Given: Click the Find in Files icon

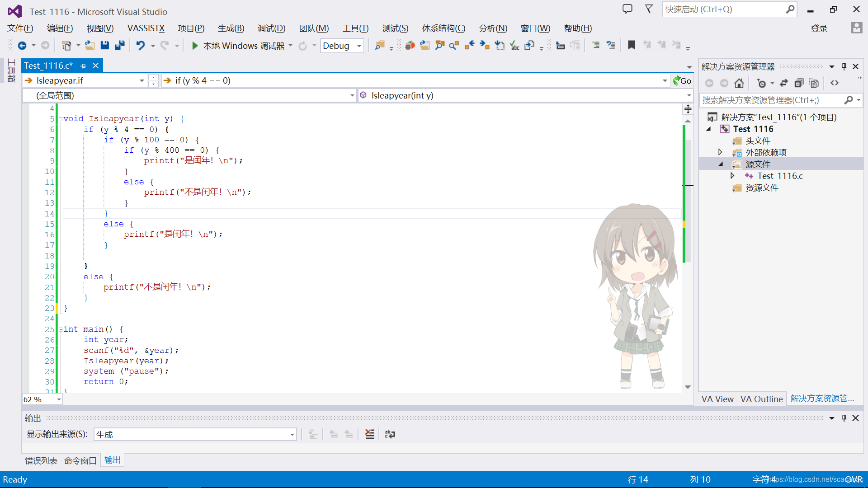Looking at the screenshot, I should point(380,46).
